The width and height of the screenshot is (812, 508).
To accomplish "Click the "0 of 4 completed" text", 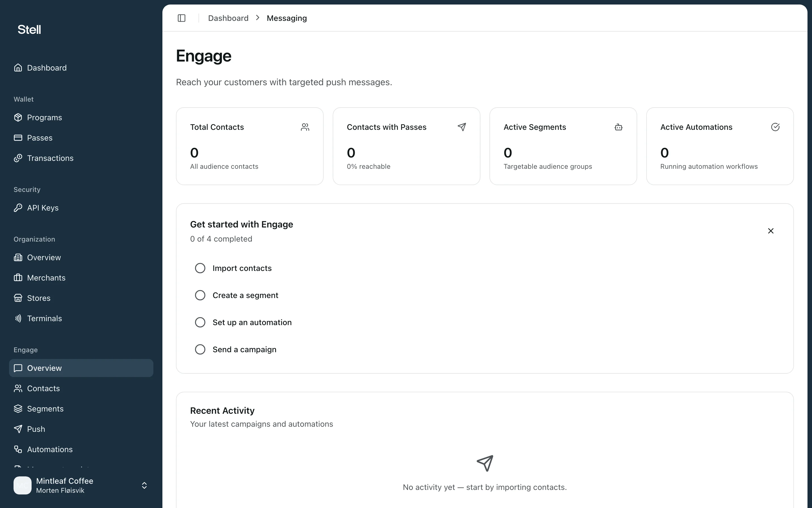I will (221, 239).
